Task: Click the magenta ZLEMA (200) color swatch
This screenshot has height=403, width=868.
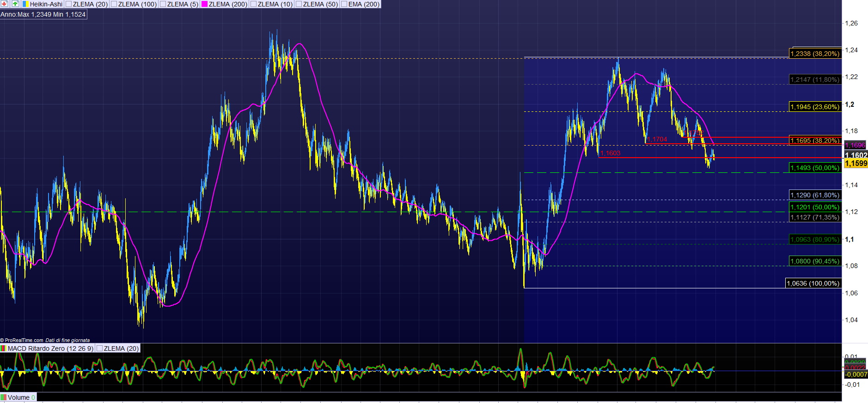Action: pyautogui.click(x=205, y=4)
